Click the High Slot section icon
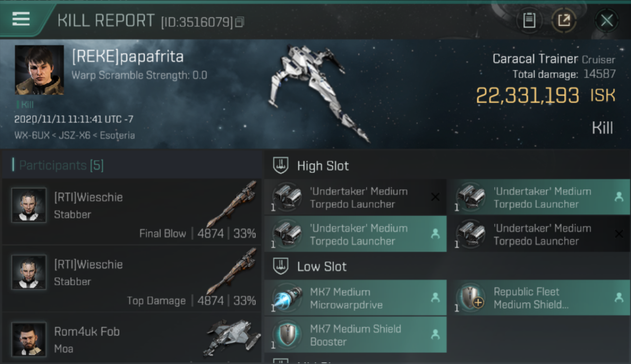 [x=281, y=165]
